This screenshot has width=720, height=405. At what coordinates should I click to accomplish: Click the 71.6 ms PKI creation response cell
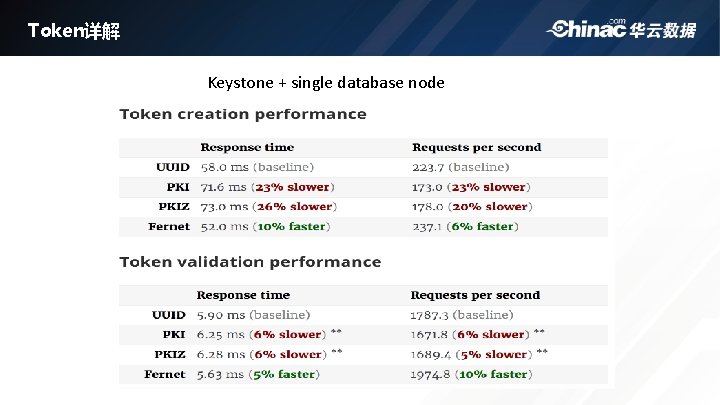[x=267, y=187]
